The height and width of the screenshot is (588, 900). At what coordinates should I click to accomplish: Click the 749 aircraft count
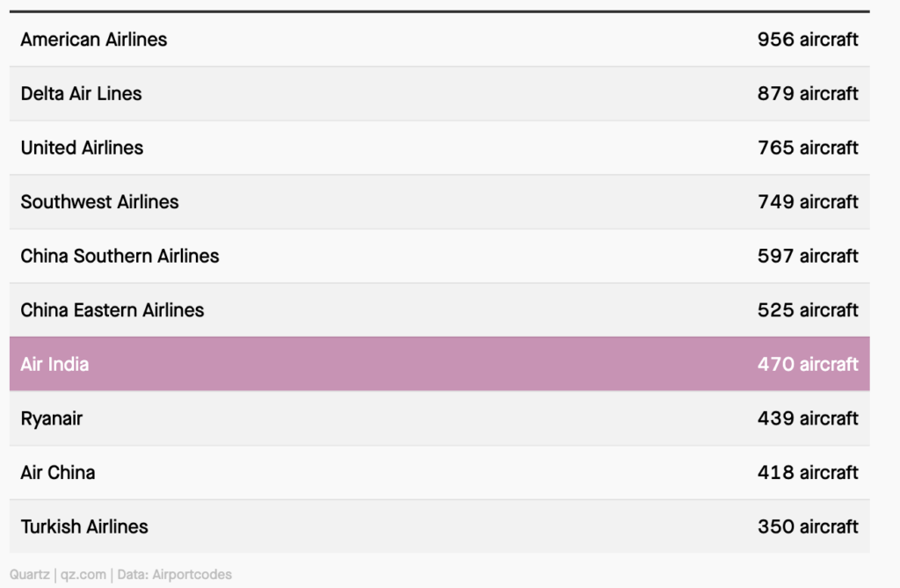pos(808,202)
